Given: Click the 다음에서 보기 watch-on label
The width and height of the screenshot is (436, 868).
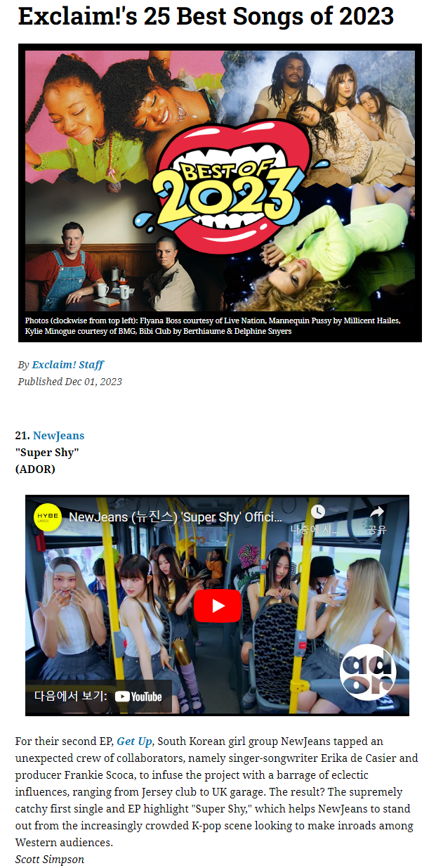Looking at the screenshot, I should pyautogui.click(x=70, y=697).
